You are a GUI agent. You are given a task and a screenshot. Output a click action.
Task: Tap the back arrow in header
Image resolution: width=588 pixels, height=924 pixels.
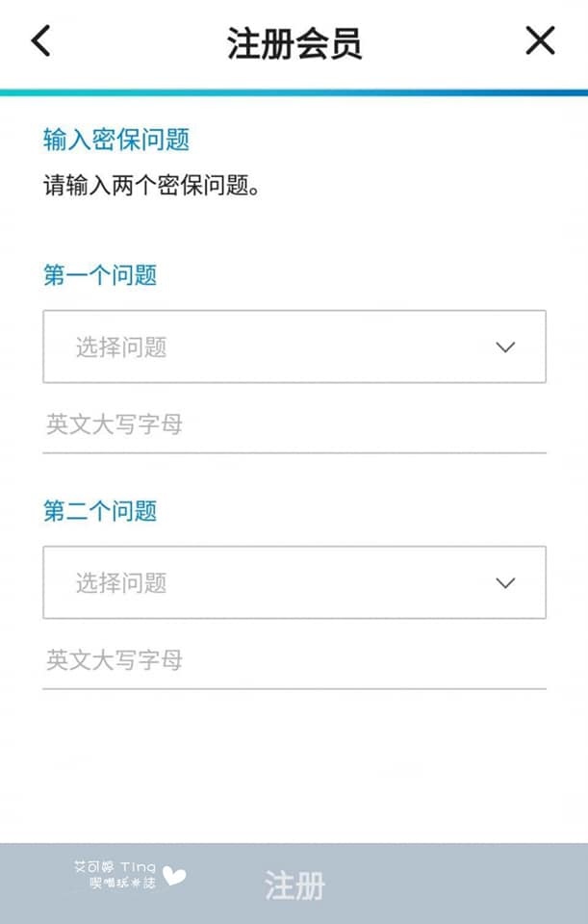[x=40, y=41]
